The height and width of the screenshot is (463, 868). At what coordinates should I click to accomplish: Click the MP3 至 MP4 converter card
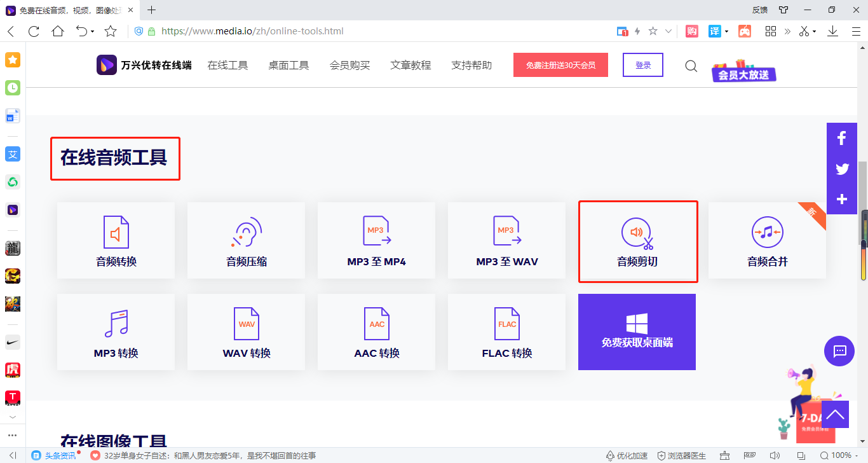376,240
